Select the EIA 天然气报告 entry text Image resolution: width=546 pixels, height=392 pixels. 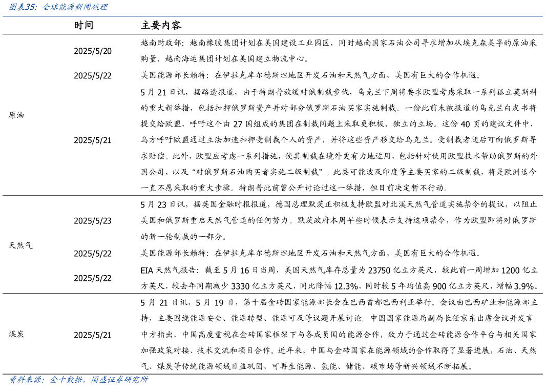tap(333, 276)
